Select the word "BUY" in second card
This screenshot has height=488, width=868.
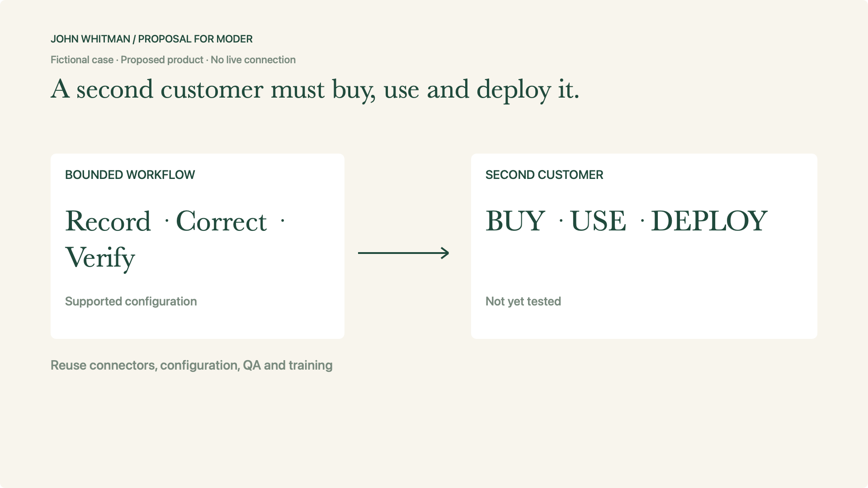[515, 221]
